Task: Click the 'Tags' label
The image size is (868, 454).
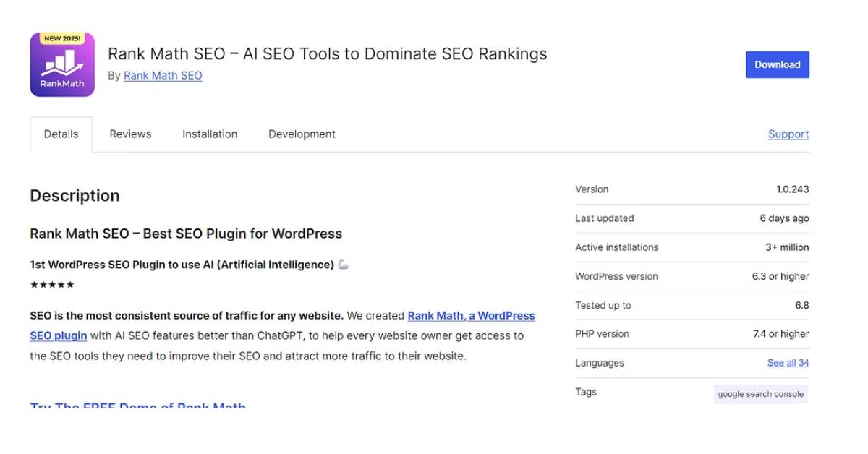Action: [586, 392]
